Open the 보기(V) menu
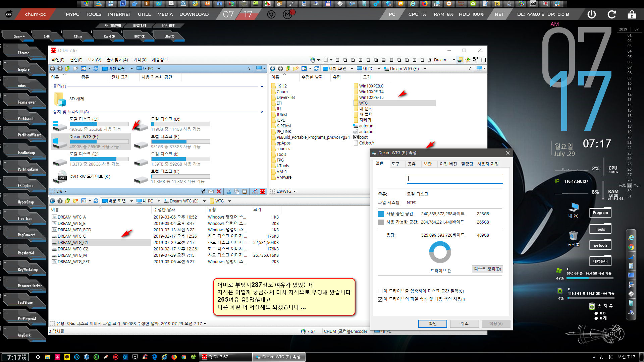Viewport: 644px width, 362px height. 94,60
